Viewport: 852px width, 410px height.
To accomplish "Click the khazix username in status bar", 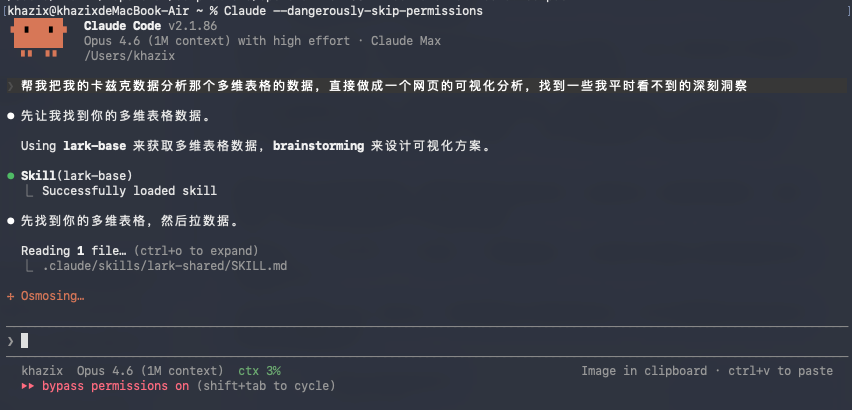I will click(x=43, y=371).
